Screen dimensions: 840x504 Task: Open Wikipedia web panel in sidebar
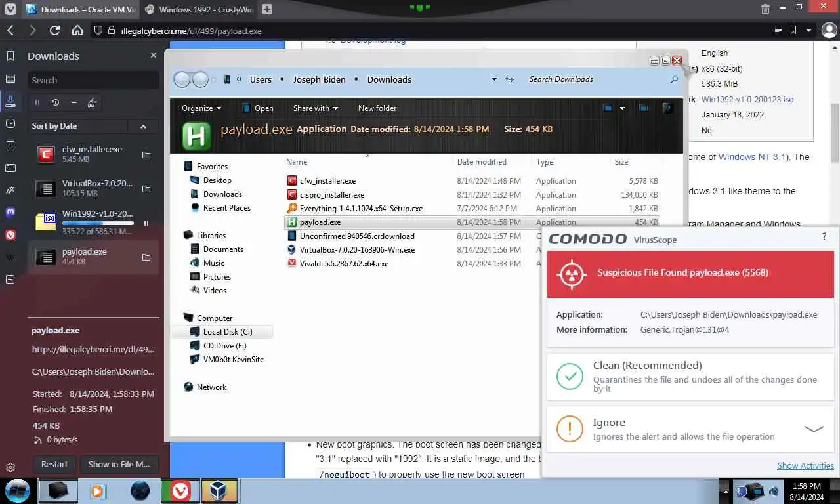click(10, 257)
